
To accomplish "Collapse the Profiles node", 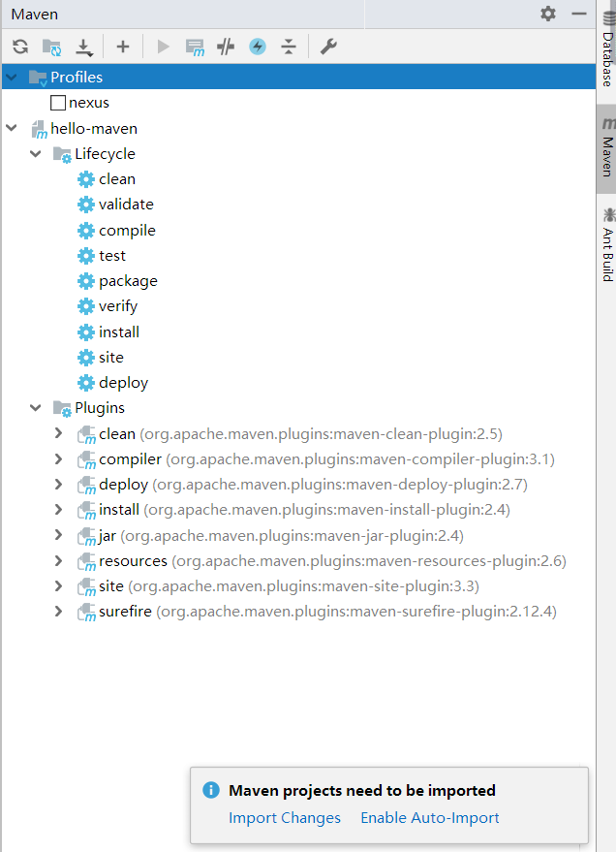I will click(x=12, y=78).
